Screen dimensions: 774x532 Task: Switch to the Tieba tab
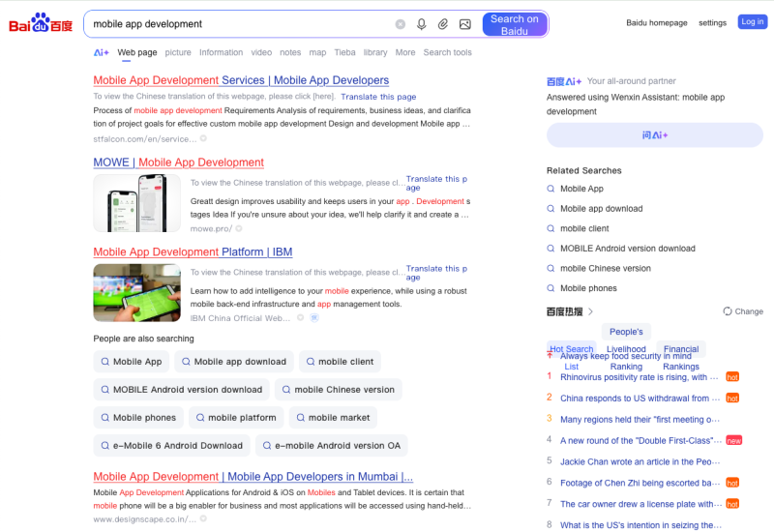point(344,52)
